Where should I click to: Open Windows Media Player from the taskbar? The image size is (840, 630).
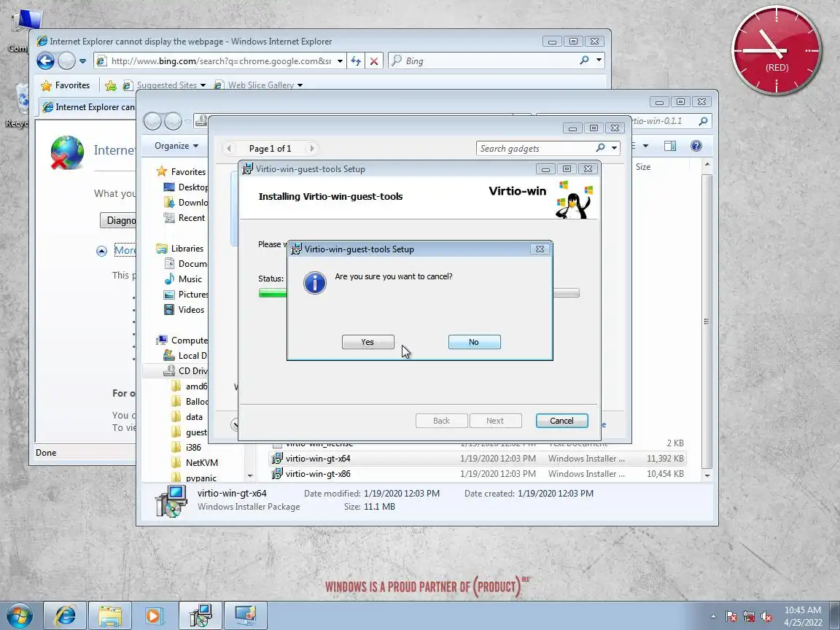(153, 615)
